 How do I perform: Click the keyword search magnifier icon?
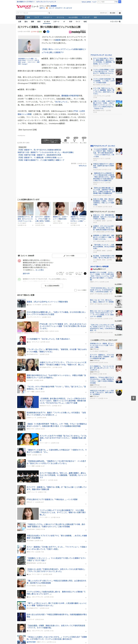coord(49,13)
